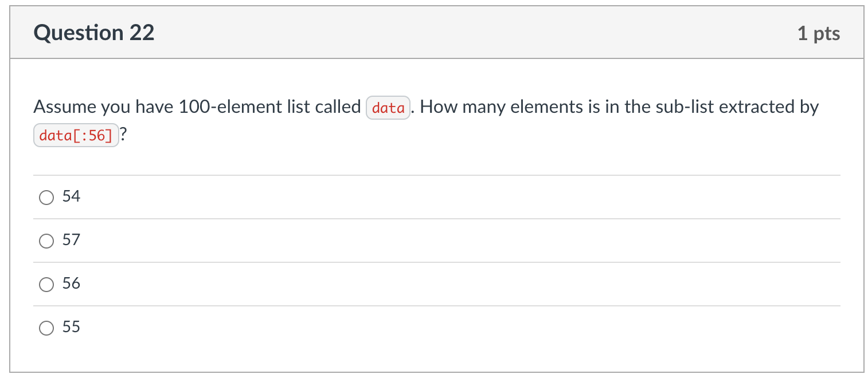This screenshot has width=868, height=386.
Task: Click the gray question header bar center
Action: (x=436, y=33)
